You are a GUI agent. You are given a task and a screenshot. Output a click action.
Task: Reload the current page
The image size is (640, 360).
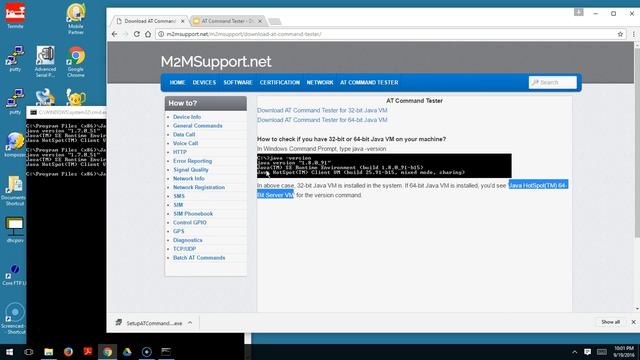(x=137, y=34)
